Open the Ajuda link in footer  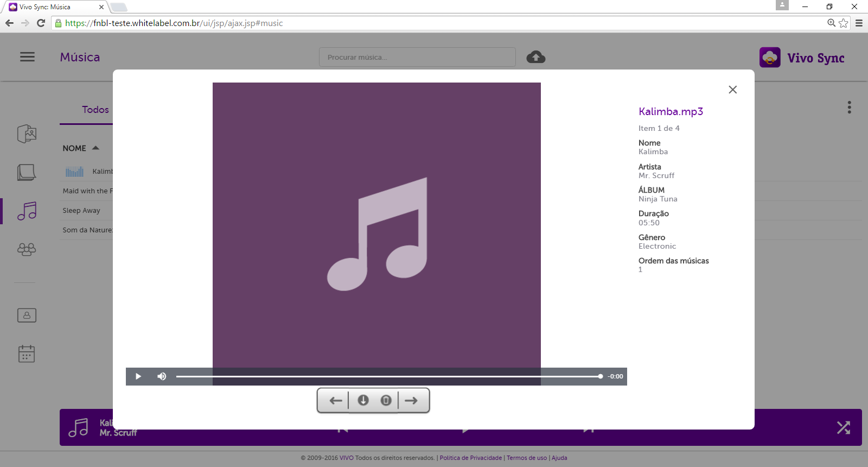point(559,458)
